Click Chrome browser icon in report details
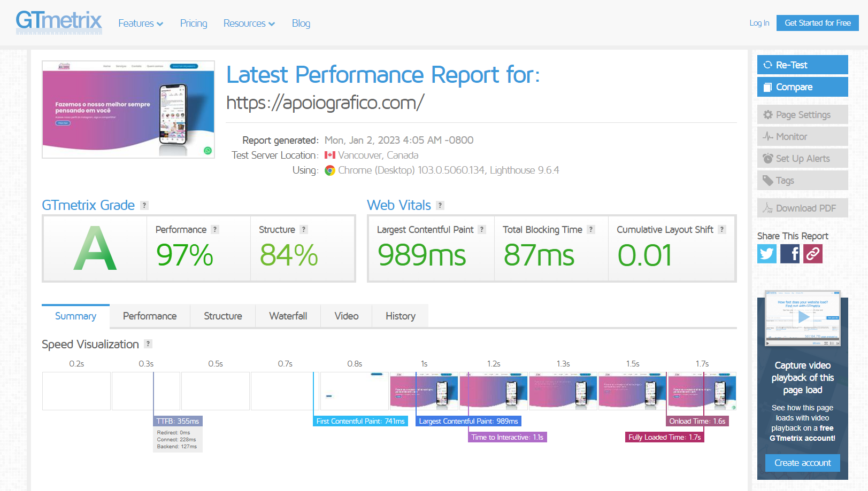 click(330, 170)
